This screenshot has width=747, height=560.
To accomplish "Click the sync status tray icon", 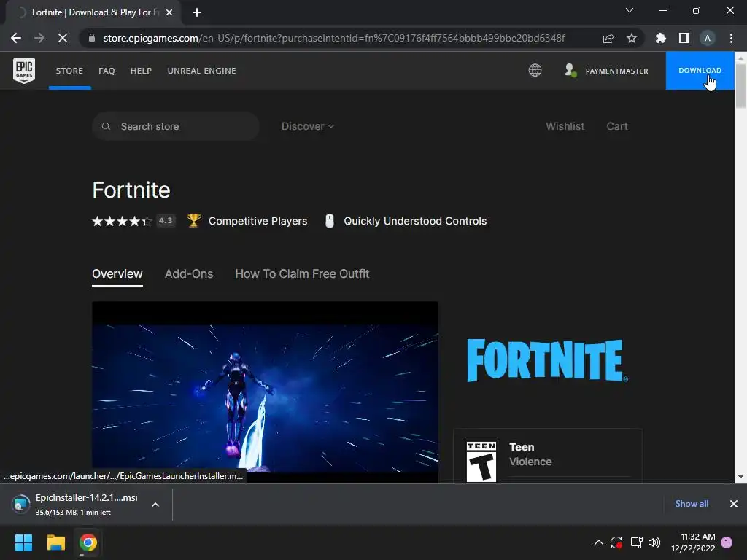I will (x=616, y=542).
